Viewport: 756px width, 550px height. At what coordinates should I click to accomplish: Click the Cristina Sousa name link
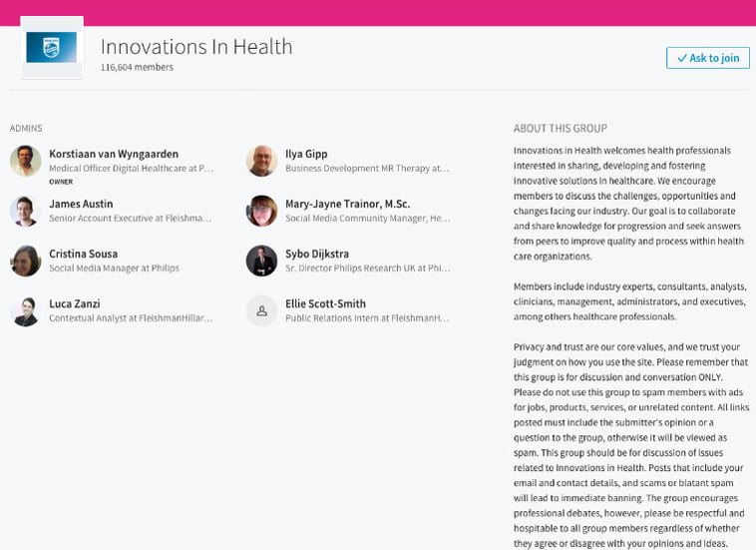point(83,254)
